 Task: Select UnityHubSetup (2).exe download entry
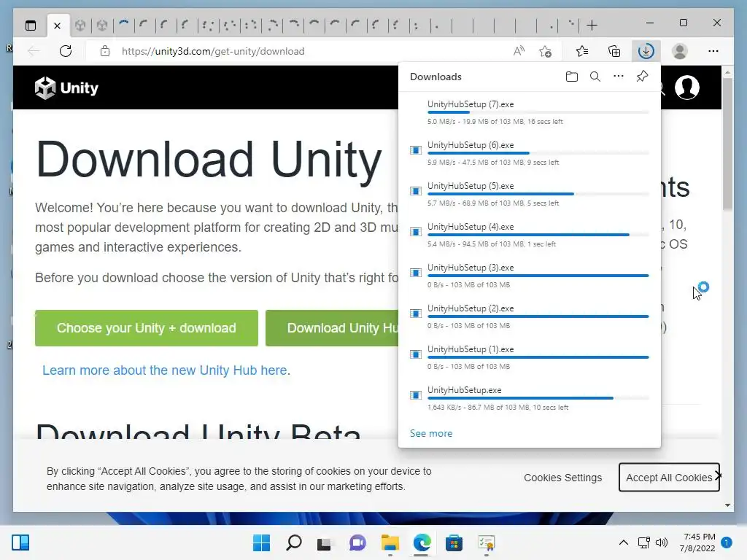[x=530, y=317]
